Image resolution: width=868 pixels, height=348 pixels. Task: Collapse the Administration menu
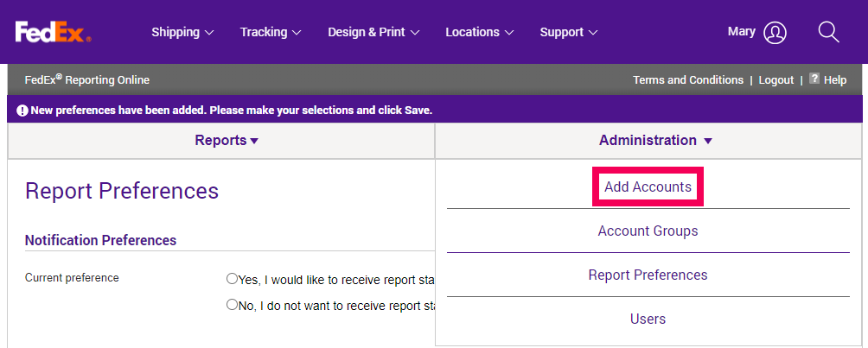[x=655, y=141]
